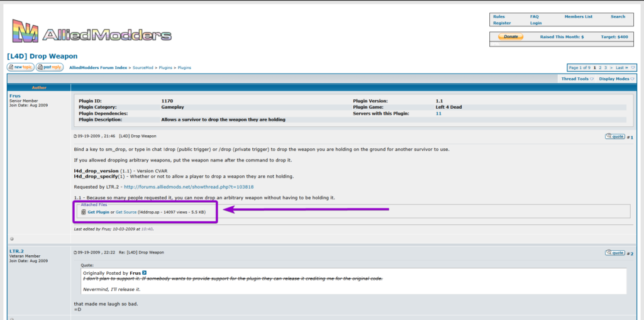This screenshot has width=644, height=320.
Task: View Frus user profile
Action: pyautogui.click(x=15, y=96)
